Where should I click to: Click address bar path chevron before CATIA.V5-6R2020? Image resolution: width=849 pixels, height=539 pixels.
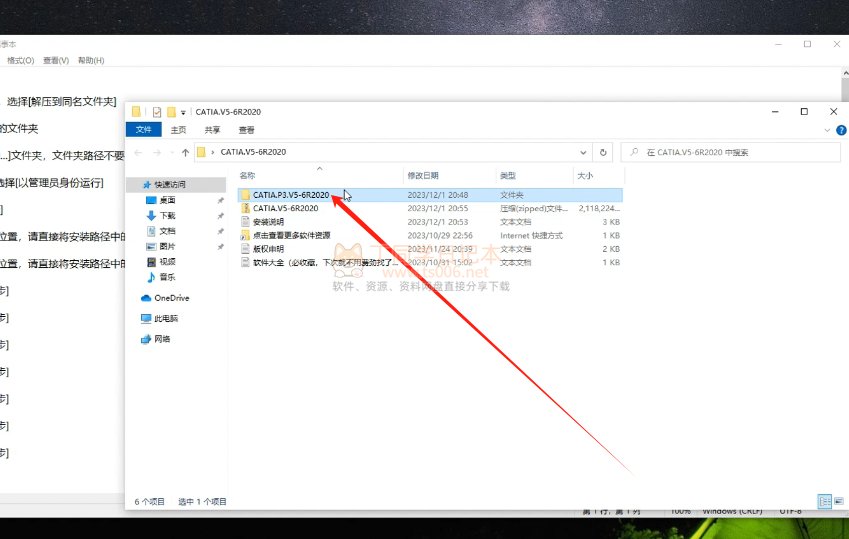click(x=212, y=153)
